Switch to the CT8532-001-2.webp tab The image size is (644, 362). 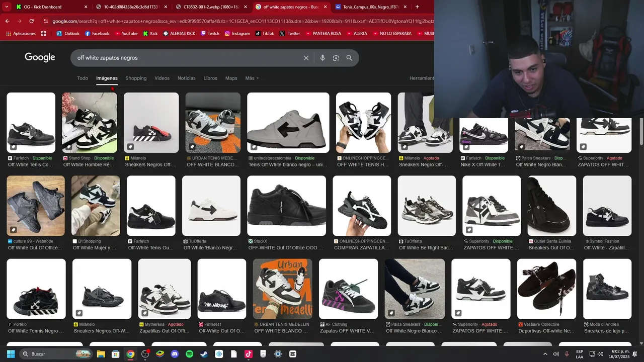[210, 7]
